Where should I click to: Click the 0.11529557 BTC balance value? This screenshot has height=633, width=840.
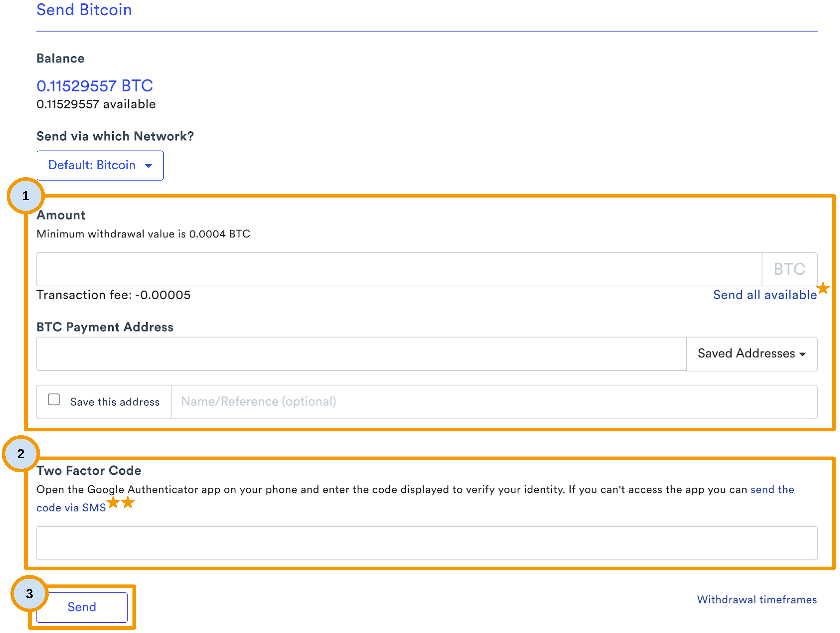[95, 86]
